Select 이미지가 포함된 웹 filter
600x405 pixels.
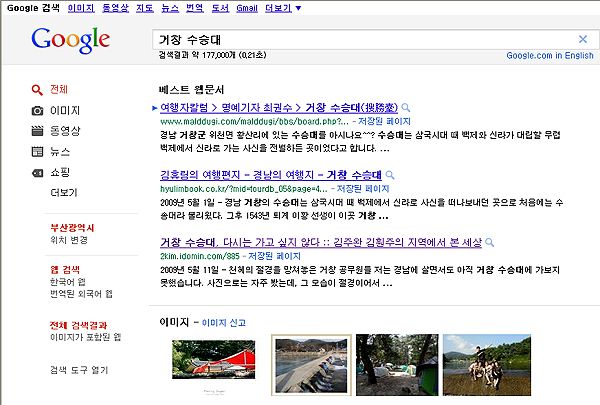pos(85,337)
